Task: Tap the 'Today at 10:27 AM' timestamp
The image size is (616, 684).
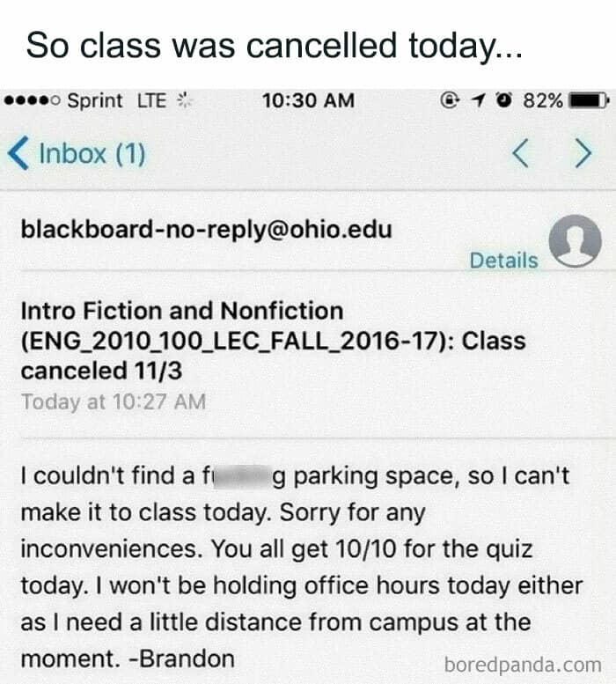Action: pos(113,402)
